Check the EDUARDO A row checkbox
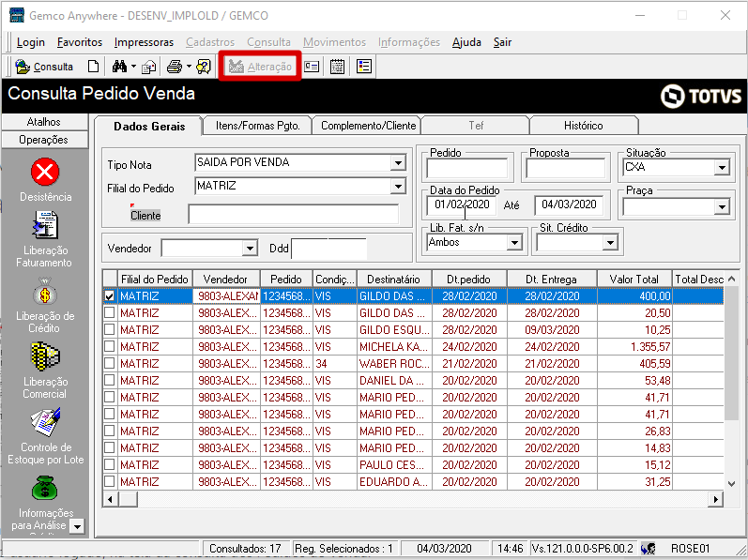This screenshot has height=560, width=748. coord(110,482)
